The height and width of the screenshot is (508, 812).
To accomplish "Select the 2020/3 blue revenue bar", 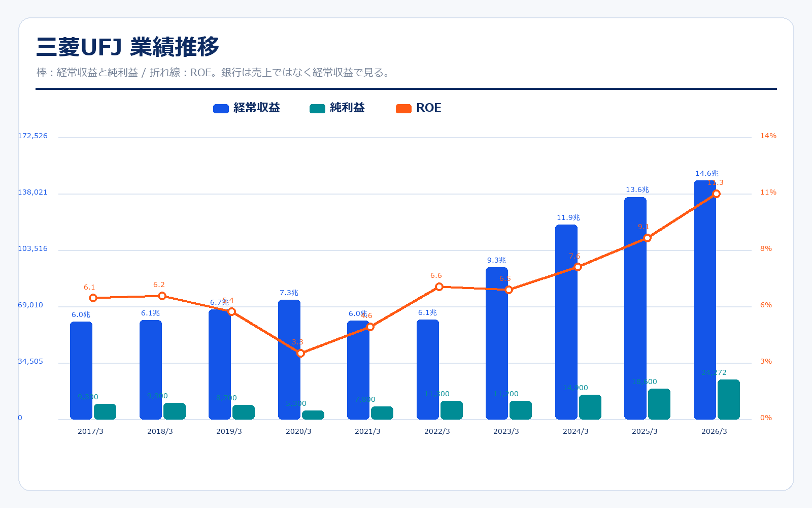I will click(x=289, y=360).
